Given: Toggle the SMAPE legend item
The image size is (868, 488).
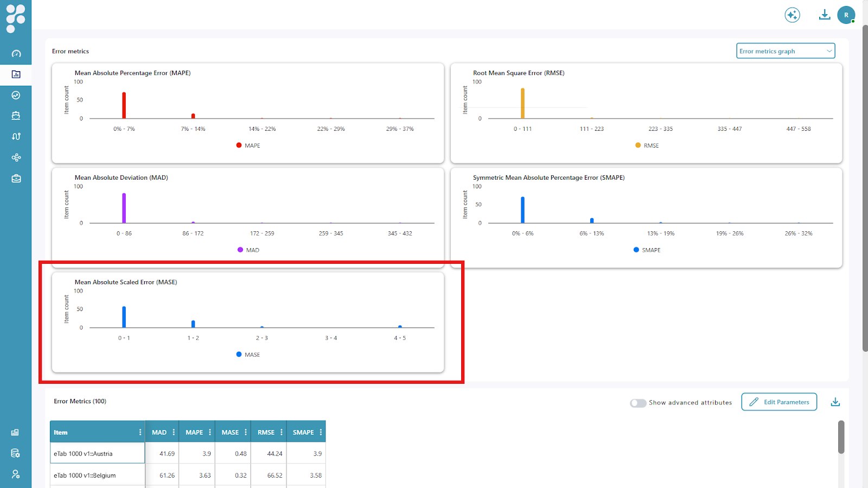Looking at the screenshot, I should point(647,250).
